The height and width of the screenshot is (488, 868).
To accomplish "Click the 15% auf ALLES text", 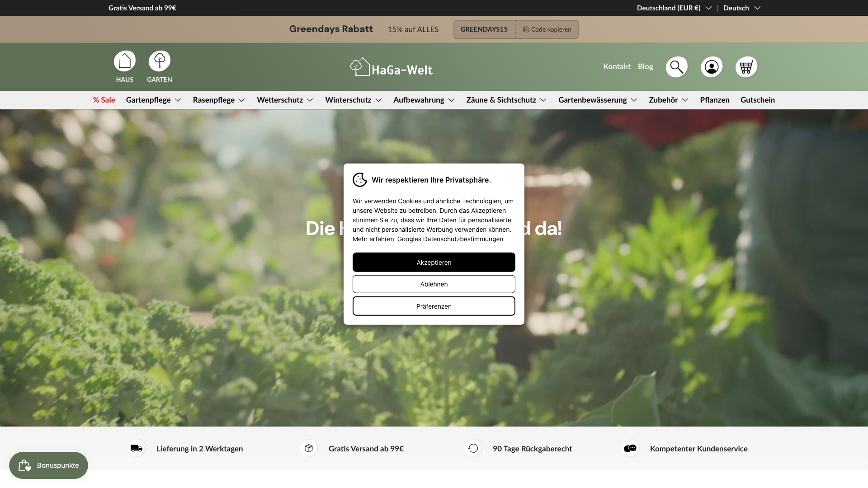I will click(413, 29).
